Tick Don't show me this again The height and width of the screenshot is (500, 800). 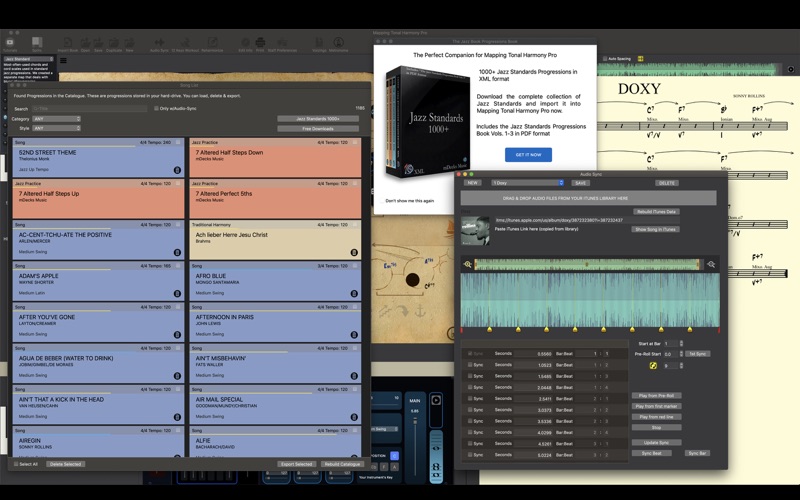tap(381, 201)
